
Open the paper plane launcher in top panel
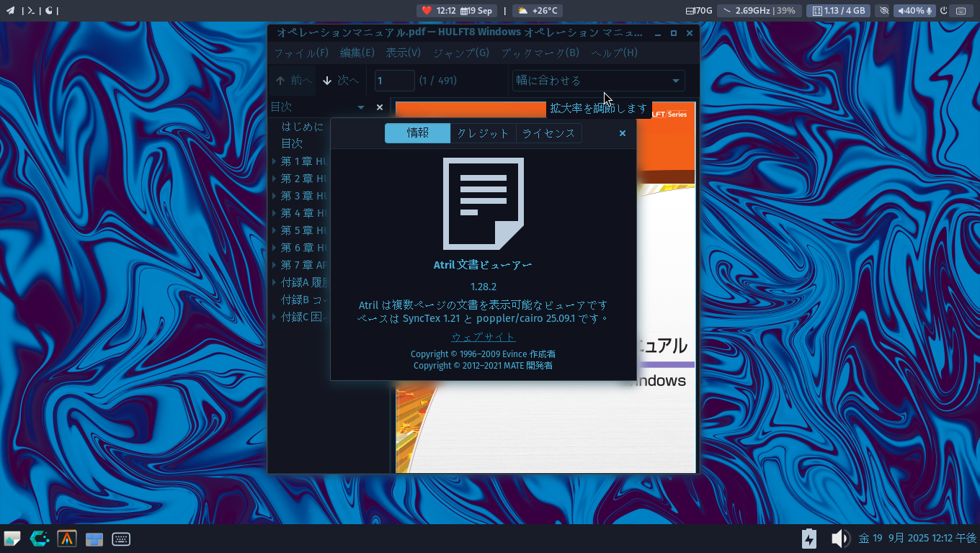coord(10,11)
